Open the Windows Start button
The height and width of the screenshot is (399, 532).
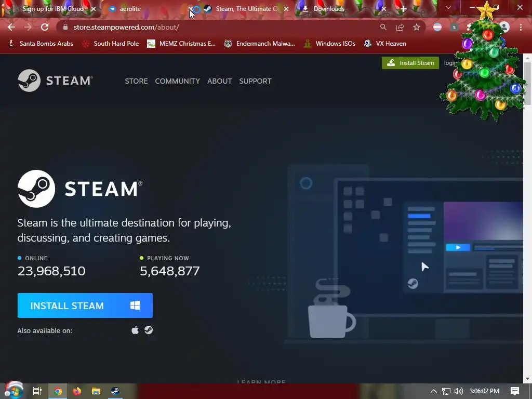coord(14,391)
